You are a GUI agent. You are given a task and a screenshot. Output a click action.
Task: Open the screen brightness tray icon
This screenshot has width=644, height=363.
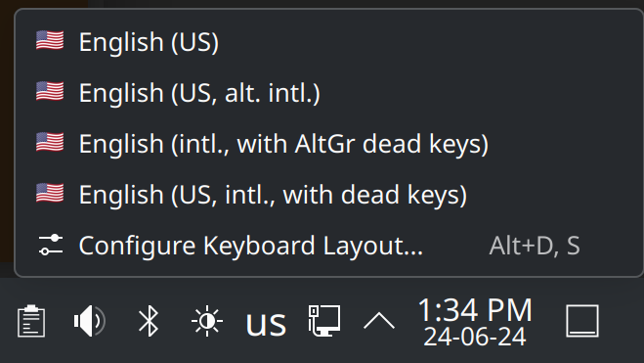coord(207,321)
